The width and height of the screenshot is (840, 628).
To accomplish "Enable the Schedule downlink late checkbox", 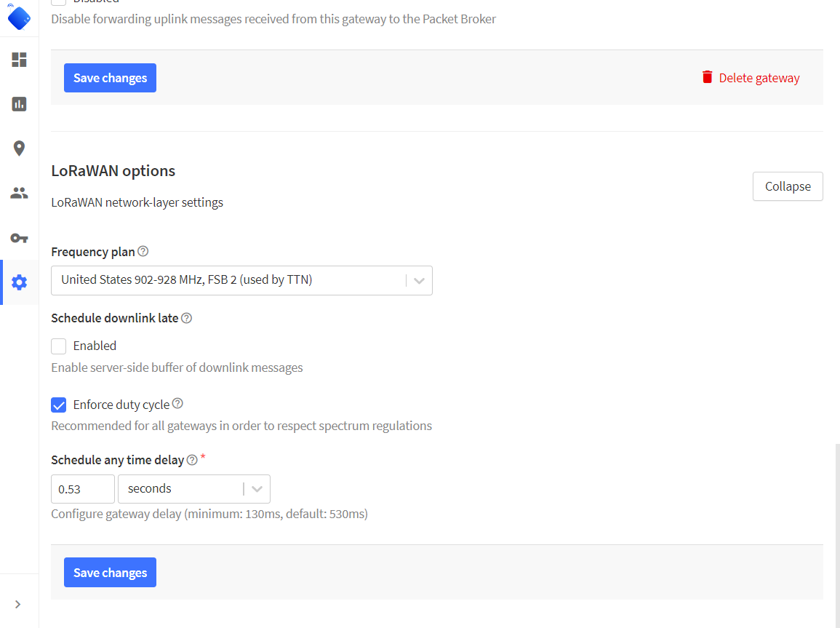I will [x=59, y=346].
